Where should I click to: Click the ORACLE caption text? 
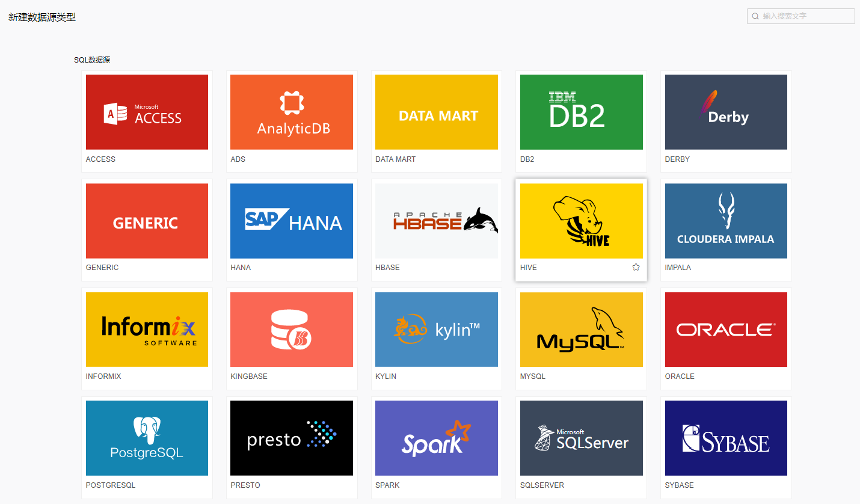tap(680, 376)
